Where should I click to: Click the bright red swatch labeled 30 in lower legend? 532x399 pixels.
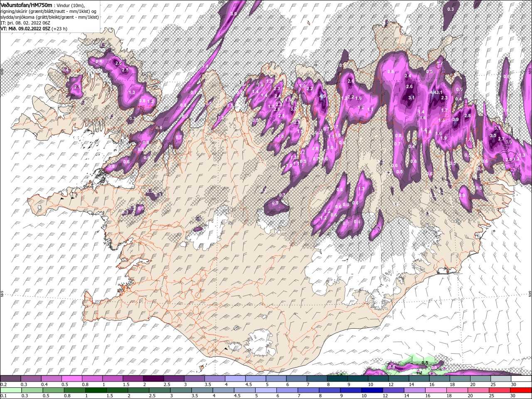[521, 390]
